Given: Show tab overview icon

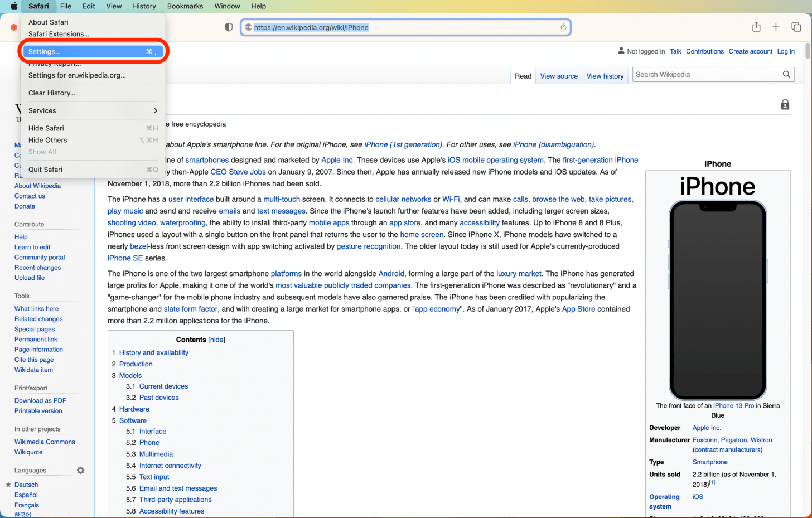Looking at the screenshot, I should (796, 27).
